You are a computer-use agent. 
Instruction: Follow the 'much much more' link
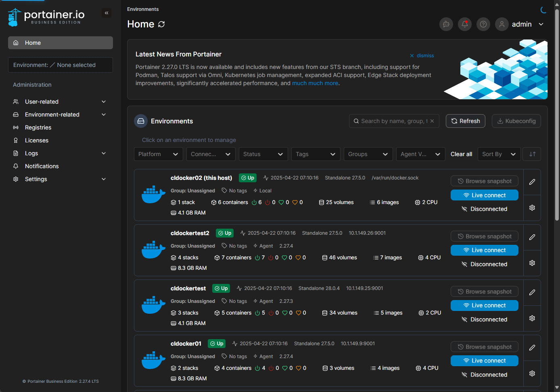coord(315,83)
